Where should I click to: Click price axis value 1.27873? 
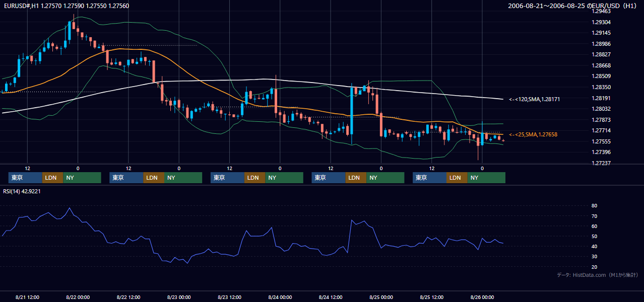(x=601, y=120)
